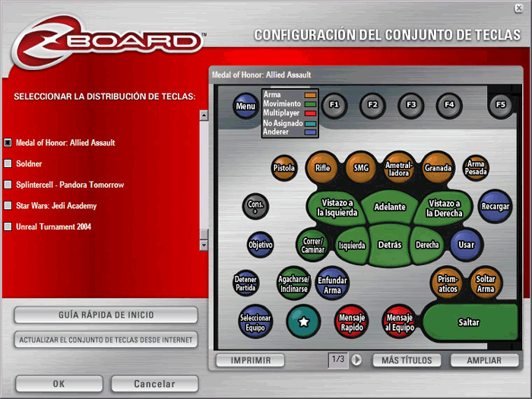Click the orange Prismáticos key
532x399 pixels.
pos(447,283)
